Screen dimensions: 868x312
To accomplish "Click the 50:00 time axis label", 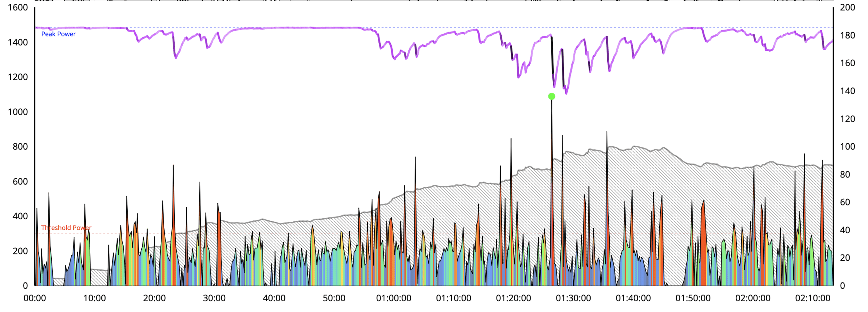I will coord(334,298).
